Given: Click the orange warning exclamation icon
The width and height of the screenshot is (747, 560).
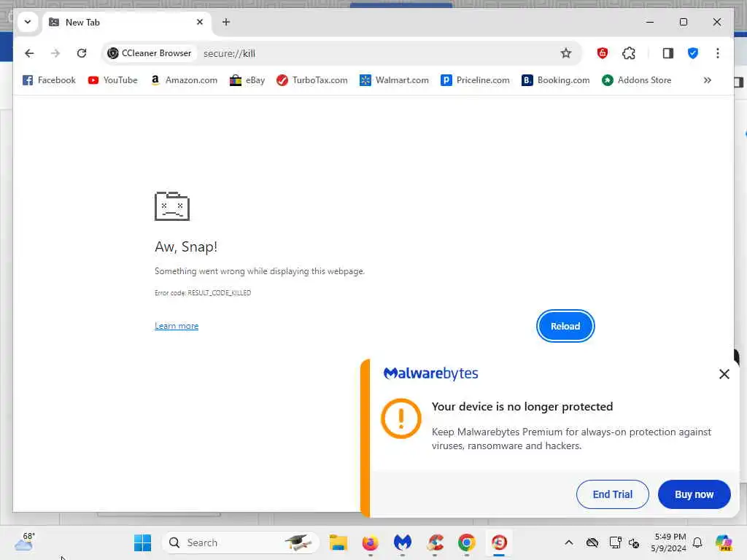Looking at the screenshot, I should (401, 419).
